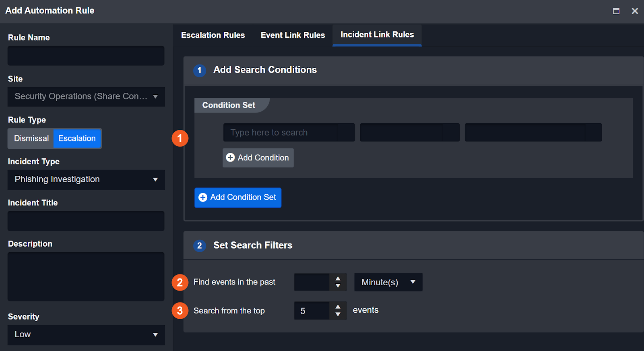Open the Minute(s) time unit dropdown

[388, 282]
